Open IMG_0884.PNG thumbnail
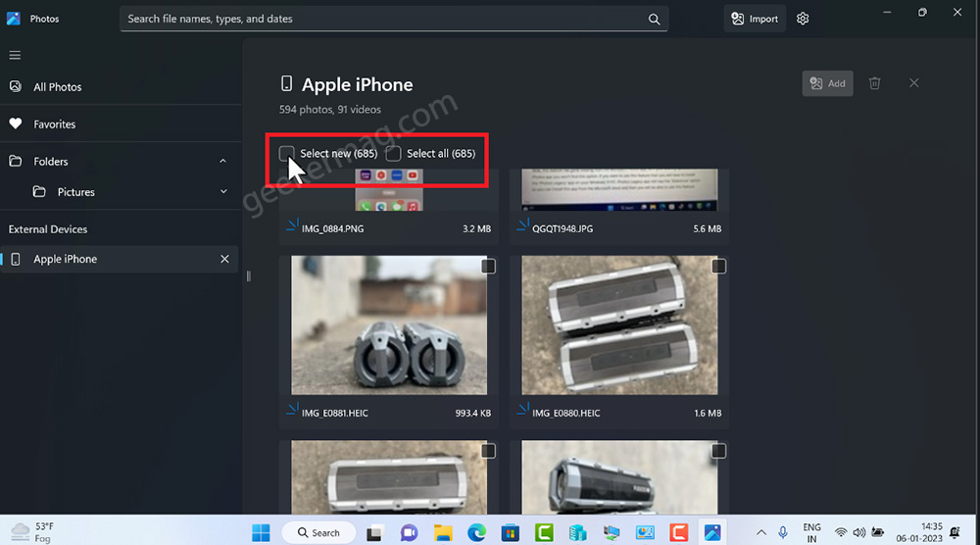980x545 pixels. [x=389, y=190]
